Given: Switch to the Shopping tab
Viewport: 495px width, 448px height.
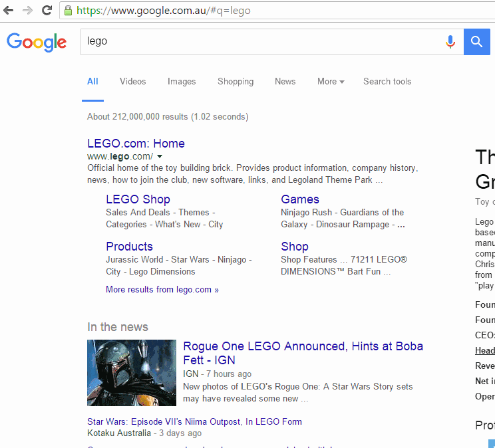Looking at the screenshot, I should point(236,81).
